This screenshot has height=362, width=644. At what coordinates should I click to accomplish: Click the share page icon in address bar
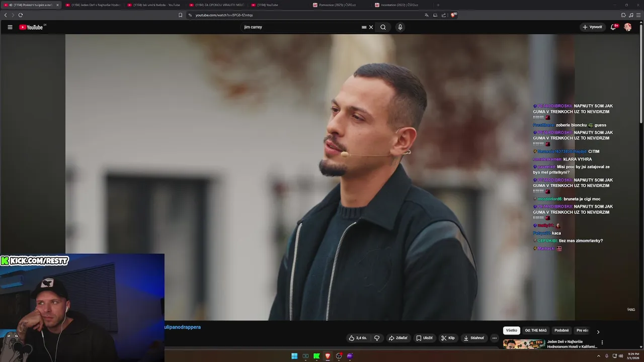[444, 15]
